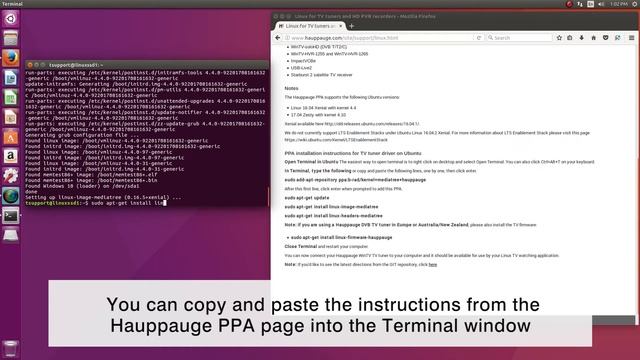Focus the Firefox URL address bar

click(380, 38)
